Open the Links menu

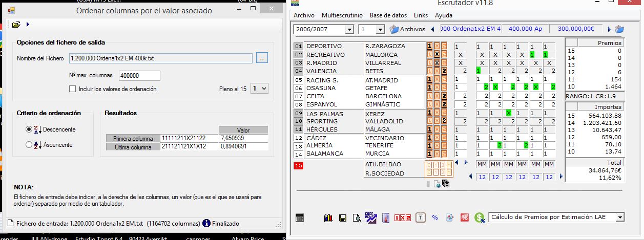coord(421,15)
